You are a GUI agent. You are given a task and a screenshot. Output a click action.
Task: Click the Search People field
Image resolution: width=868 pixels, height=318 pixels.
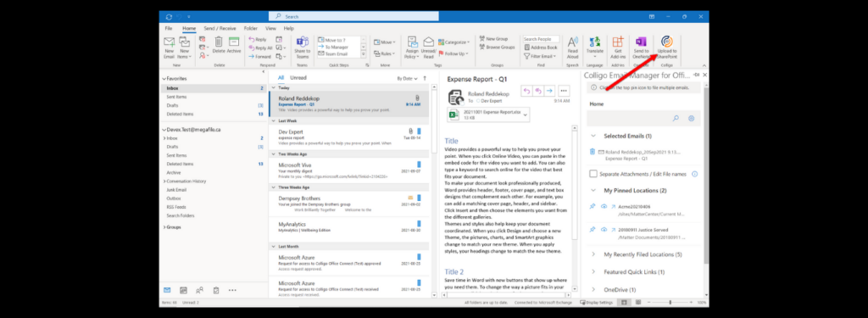(541, 39)
